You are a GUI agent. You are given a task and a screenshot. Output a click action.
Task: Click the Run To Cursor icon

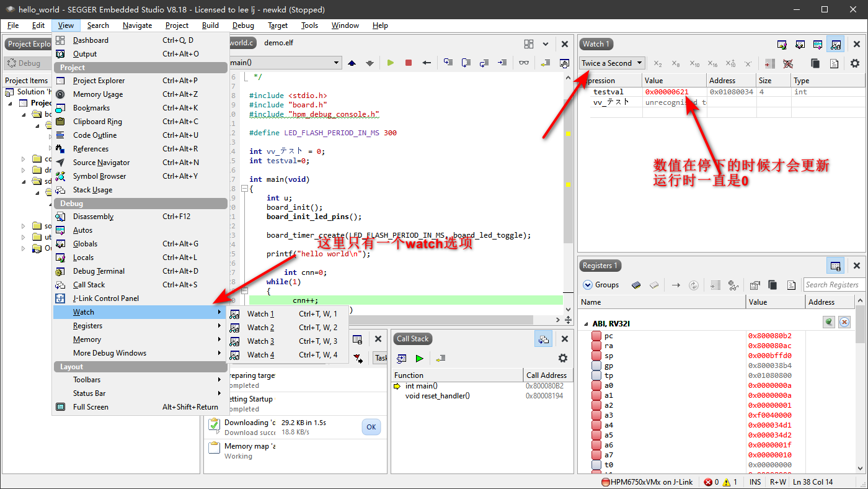[x=502, y=63]
